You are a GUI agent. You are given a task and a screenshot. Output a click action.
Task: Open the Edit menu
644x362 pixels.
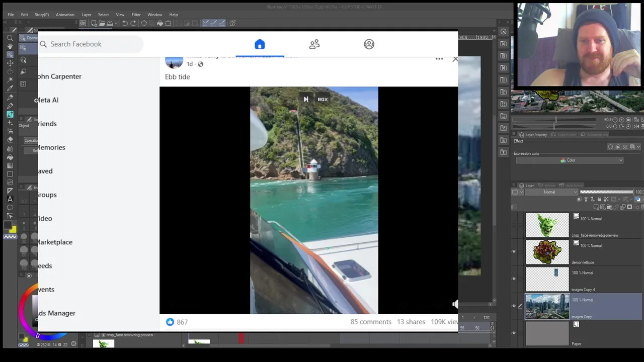[x=24, y=15]
